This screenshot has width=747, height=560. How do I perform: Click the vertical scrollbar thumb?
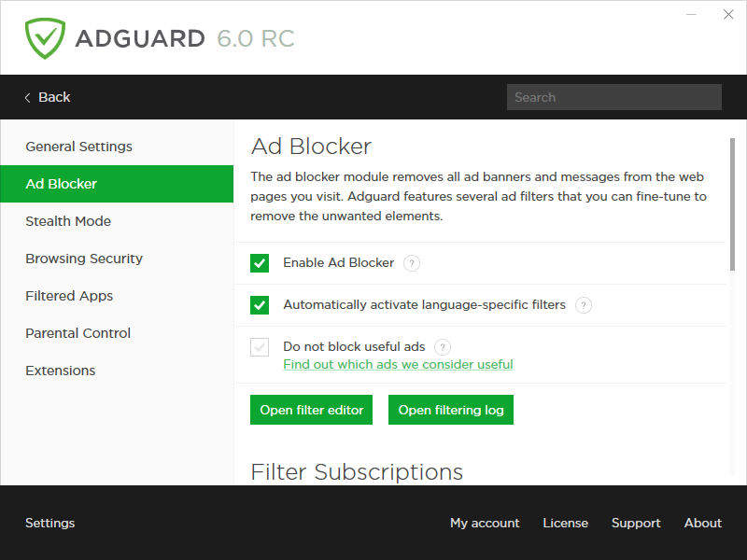(732, 204)
